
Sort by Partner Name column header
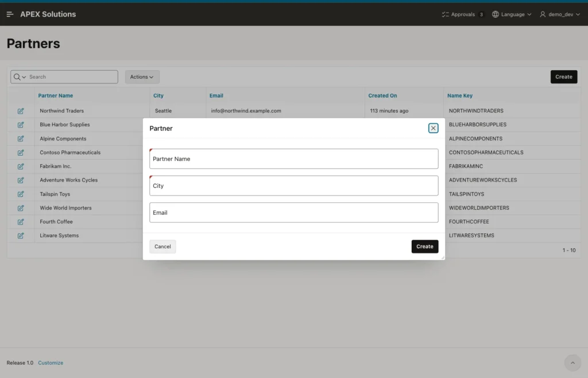click(x=56, y=95)
